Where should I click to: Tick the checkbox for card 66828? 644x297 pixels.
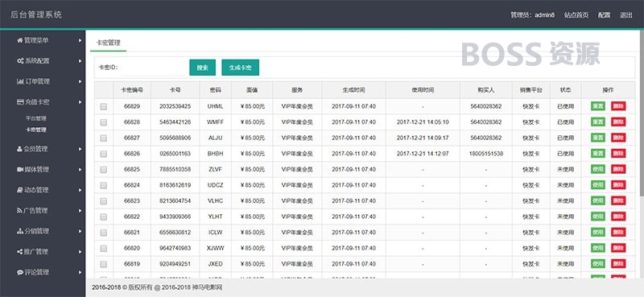[x=104, y=122]
